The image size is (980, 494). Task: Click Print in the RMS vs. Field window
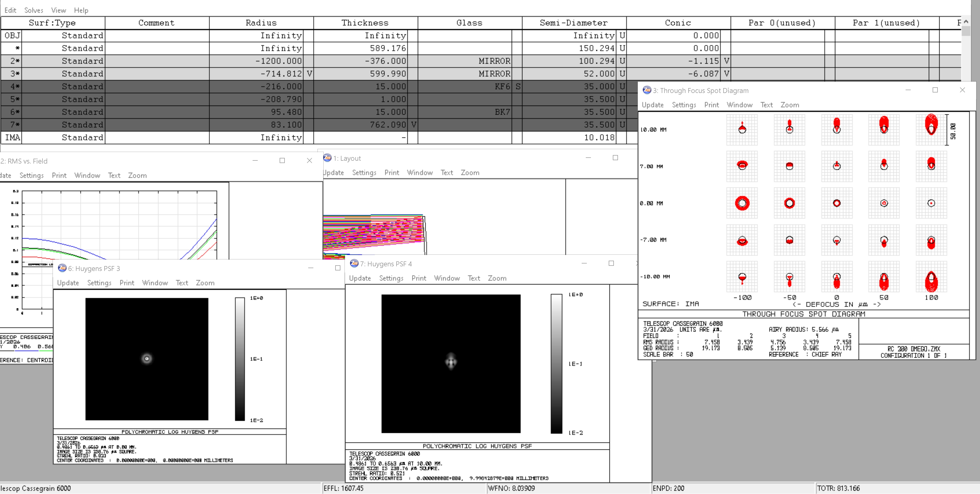59,175
